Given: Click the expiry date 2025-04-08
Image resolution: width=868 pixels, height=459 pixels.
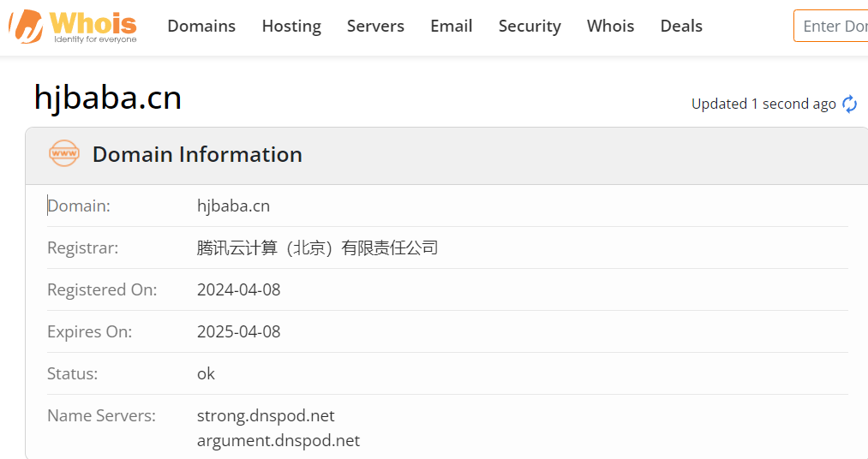Looking at the screenshot, I should click(238, 331).
